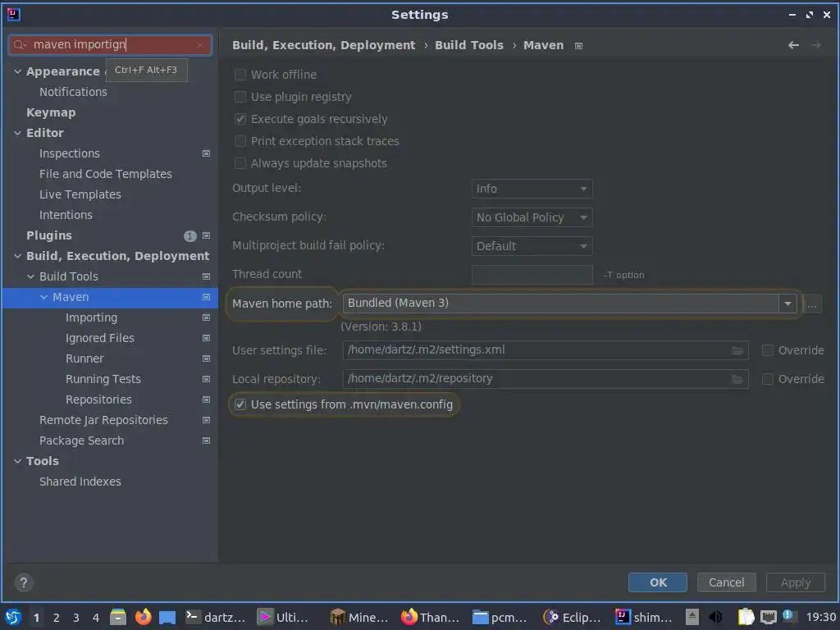Image resolution: width=840 pixels, height=630 pixels.
Task: Open the system start menu icon in taskbar
Action: pos(13,617)
